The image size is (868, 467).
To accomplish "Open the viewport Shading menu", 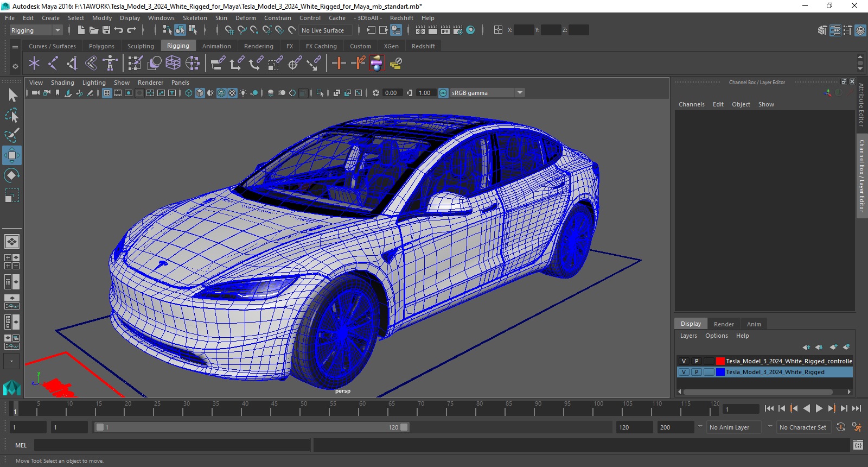I will point(62,83).
